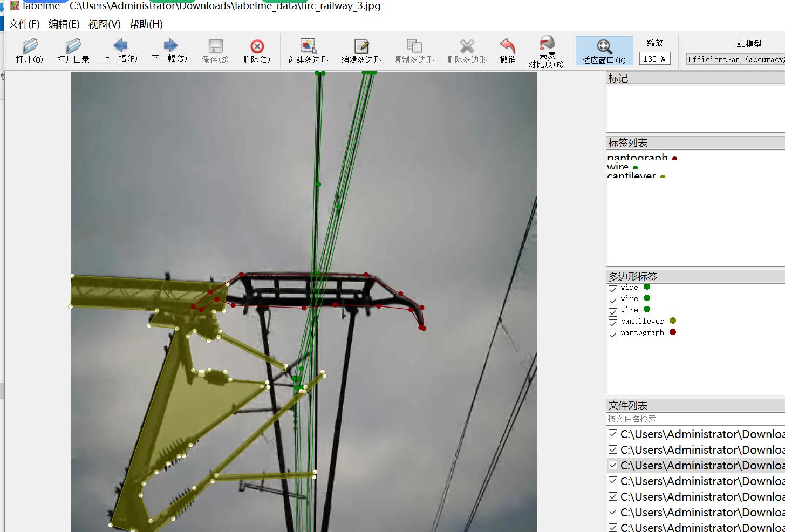Click the Open Directory folder icon
785x532 pixels.
(x=73, y=51)
